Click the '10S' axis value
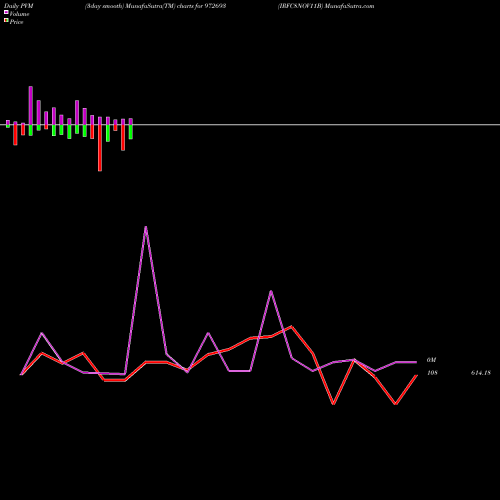 [x=432, y=373]
